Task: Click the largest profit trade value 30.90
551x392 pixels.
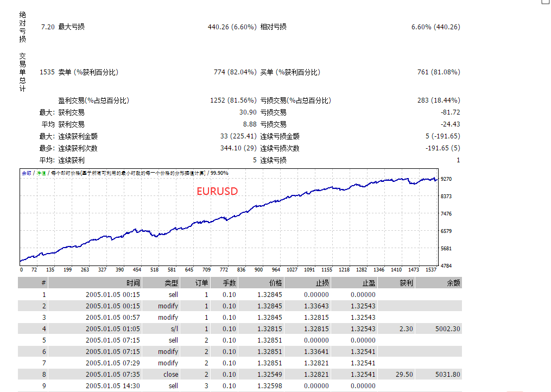Action: point(248,112)
